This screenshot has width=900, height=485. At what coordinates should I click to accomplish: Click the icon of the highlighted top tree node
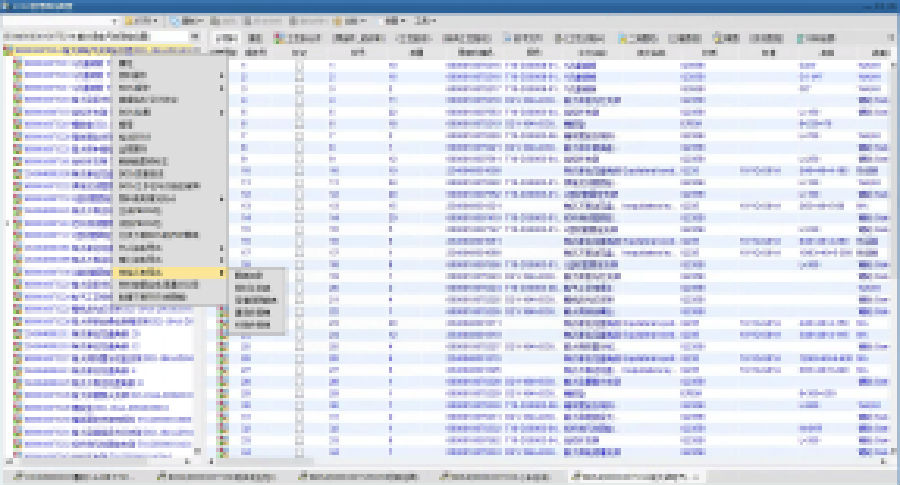click(9, 49)
